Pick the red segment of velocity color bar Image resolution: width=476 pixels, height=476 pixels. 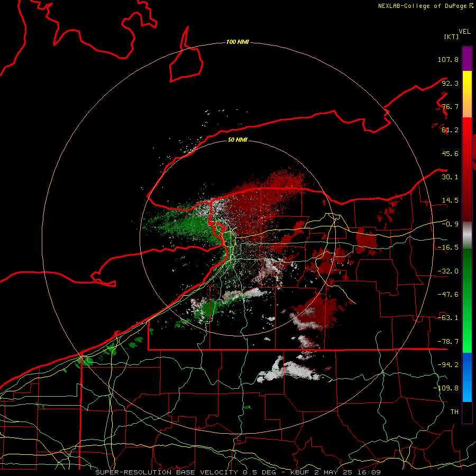click(467, 169)
